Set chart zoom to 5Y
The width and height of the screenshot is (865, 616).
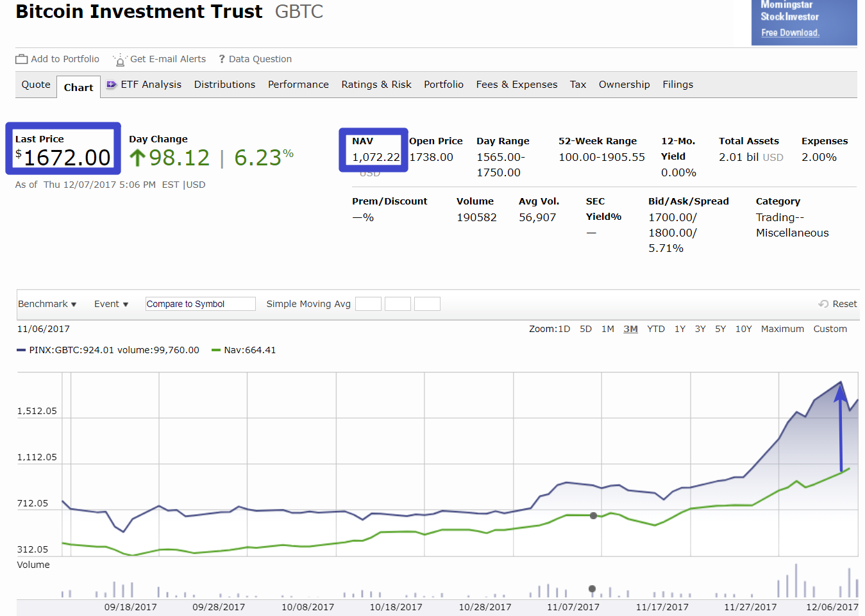[721, 329]
